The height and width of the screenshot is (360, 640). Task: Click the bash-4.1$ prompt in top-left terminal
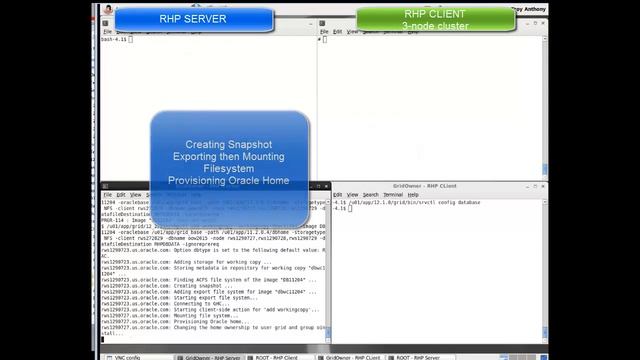[x=113, y=39]
